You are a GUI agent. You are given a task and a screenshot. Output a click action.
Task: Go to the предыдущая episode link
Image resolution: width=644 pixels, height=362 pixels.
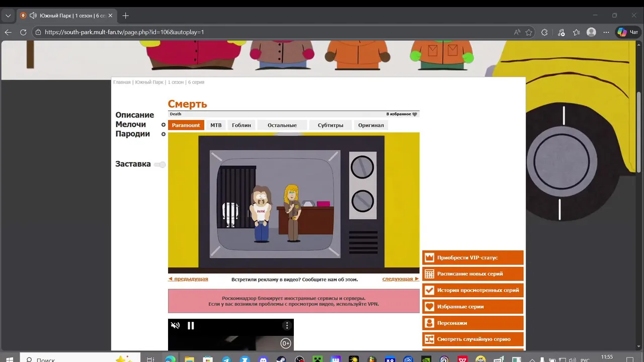[x=188, y=279]
